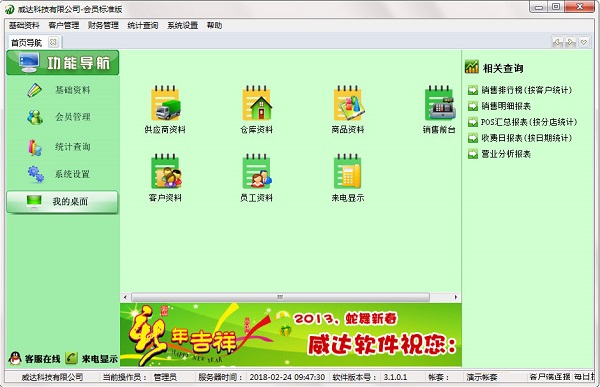
Task: Launch 销售前台 cash register icon
Action: (440, 103)
